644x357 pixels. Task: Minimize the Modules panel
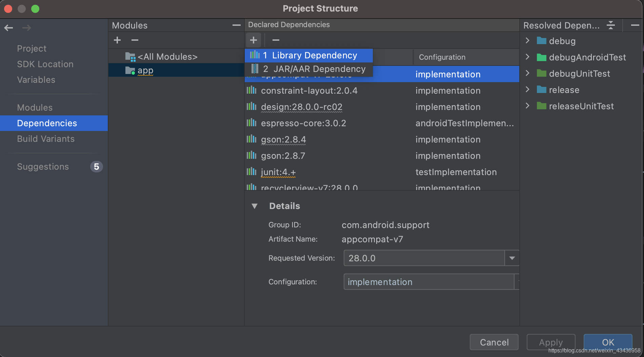237,25
